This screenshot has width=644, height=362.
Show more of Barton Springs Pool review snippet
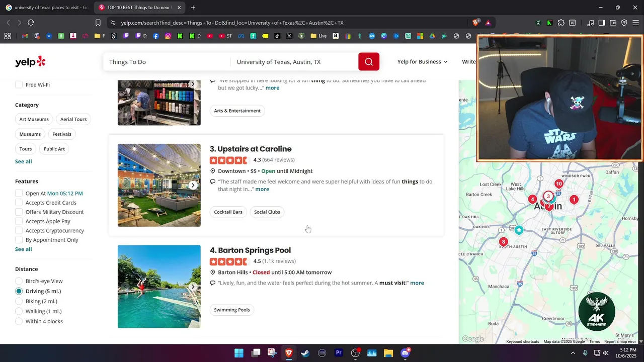click(x=417, y=283)
